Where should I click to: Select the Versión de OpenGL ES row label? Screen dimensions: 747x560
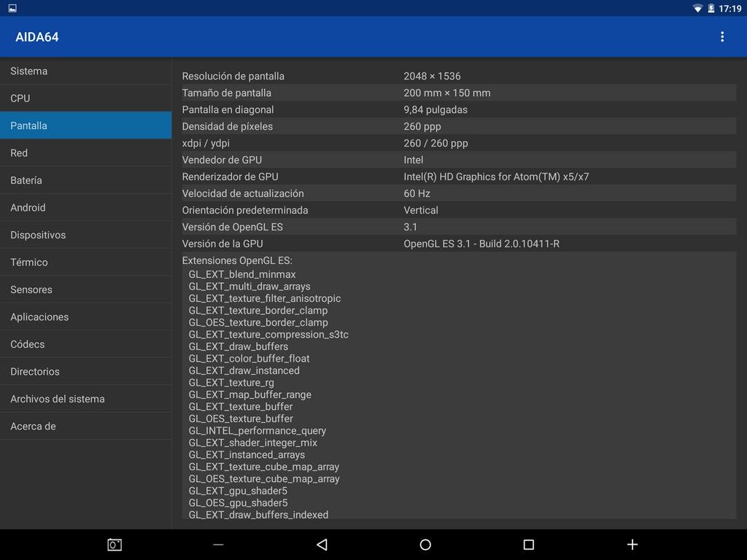click(x=233, y=227)
